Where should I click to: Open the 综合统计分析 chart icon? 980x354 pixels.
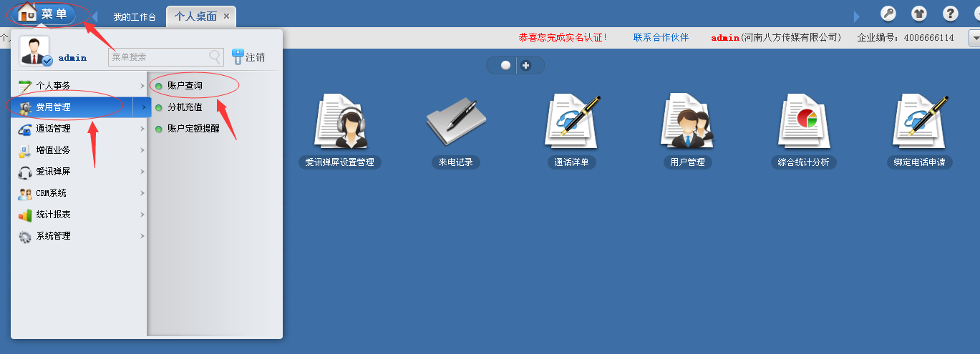[x=803, y=122]
